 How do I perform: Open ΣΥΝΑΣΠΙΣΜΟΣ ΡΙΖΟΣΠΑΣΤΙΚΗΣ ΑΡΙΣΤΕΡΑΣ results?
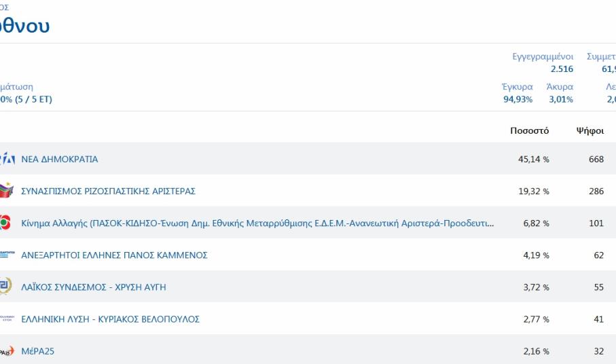pyautogui.click(x=108, y=192)
